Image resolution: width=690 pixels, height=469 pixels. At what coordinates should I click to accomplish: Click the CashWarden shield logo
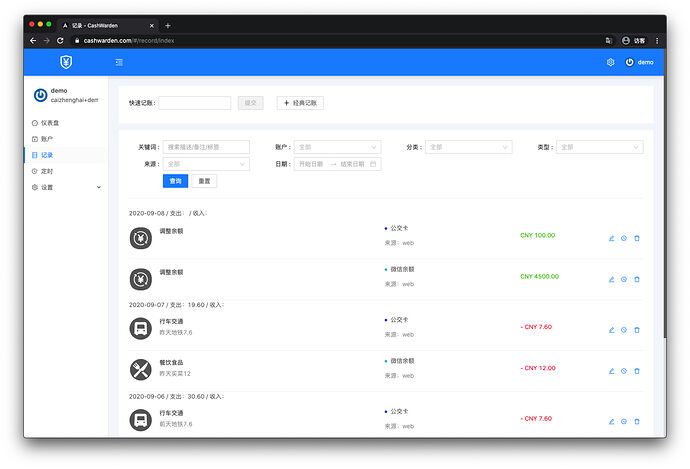tap(66, 62)
